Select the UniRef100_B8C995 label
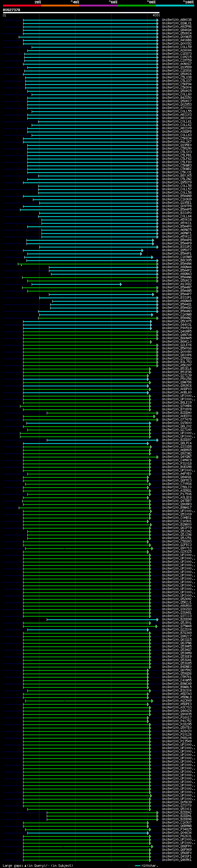Image resolution: width=197 pixels, height=868 pixels. tap(176, 260)
